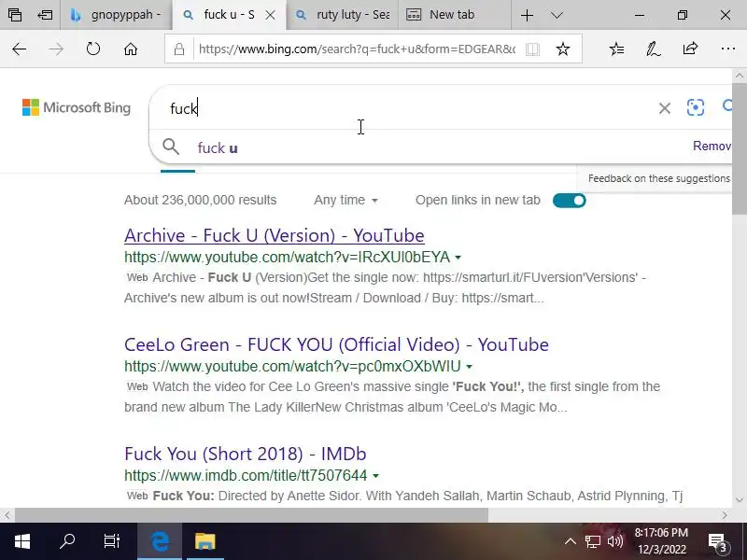This screenshot has height=560, width=747.
Task: Expand dropdown arrow beside pc0mxOXbWIU URL
Action: pyautogui.click(x=470, y=367)
